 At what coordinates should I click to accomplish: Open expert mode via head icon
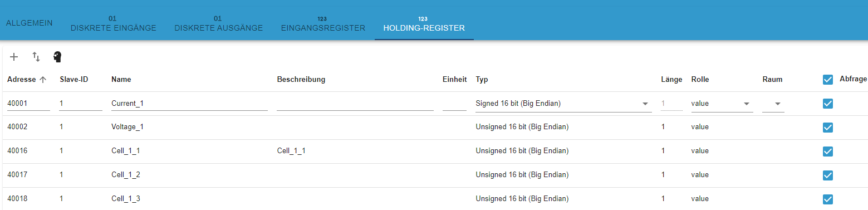(x=57, y=57)
